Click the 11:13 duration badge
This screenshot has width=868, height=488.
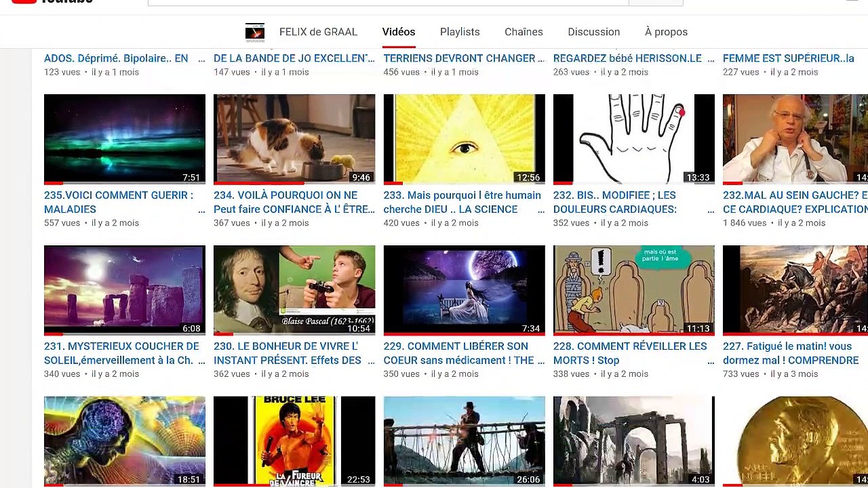coord(698,329)
